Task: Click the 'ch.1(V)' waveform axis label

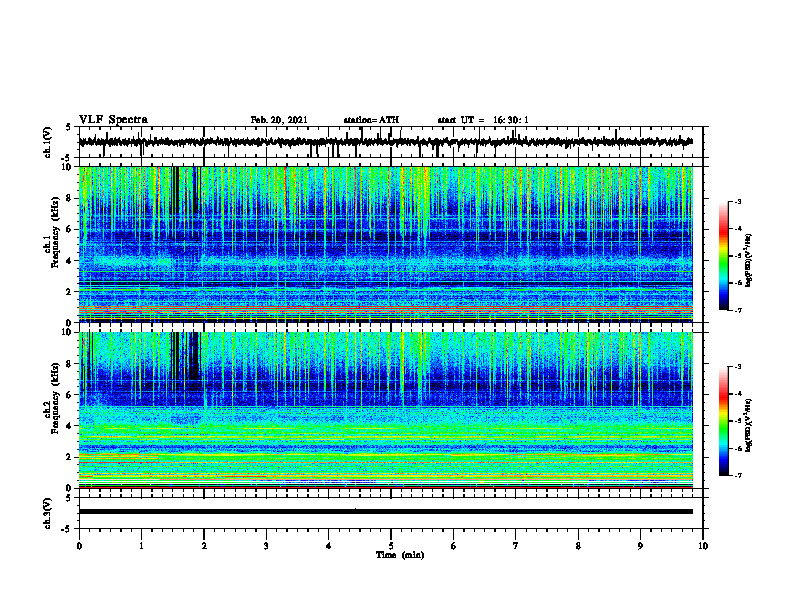Action: (48, 142)
